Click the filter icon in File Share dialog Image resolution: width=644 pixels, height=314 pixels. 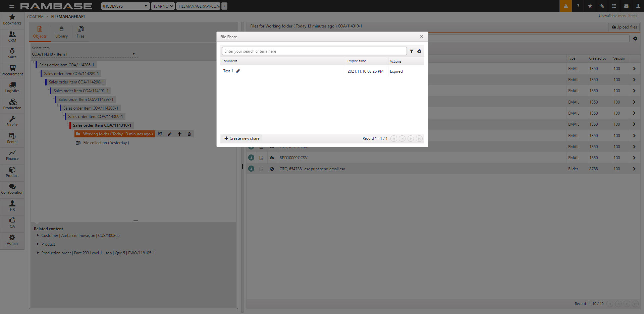point(412,51)
